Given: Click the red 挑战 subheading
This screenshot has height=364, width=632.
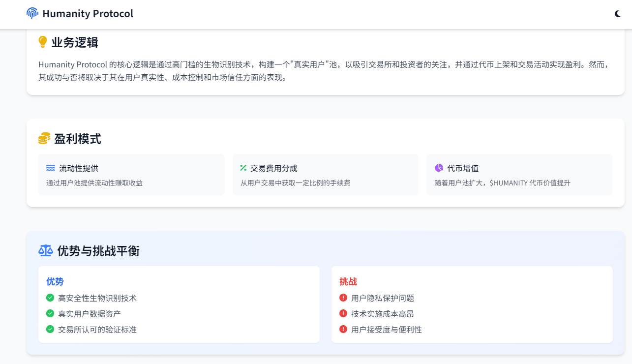Looking at the screenshot, I should (x=348, y=282).
